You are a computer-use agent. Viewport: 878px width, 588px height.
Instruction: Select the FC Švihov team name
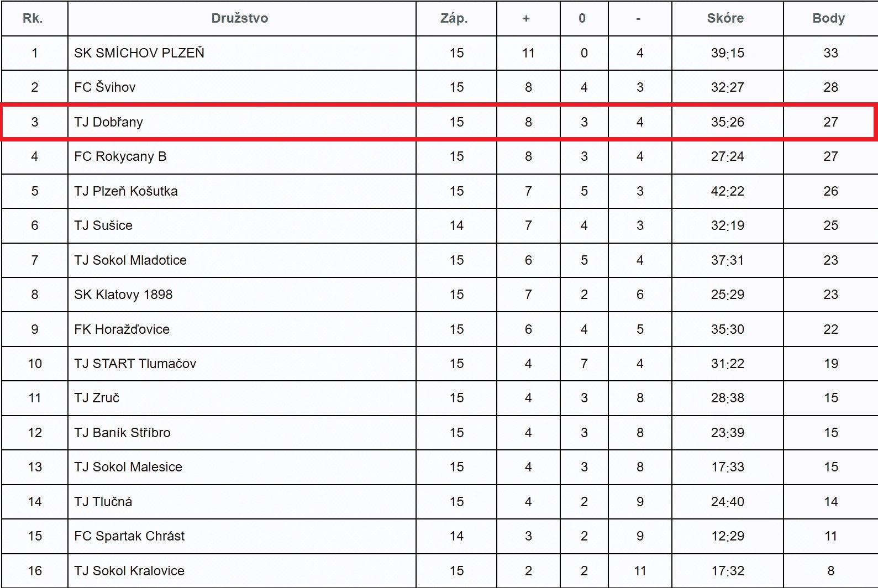(105, 87)
